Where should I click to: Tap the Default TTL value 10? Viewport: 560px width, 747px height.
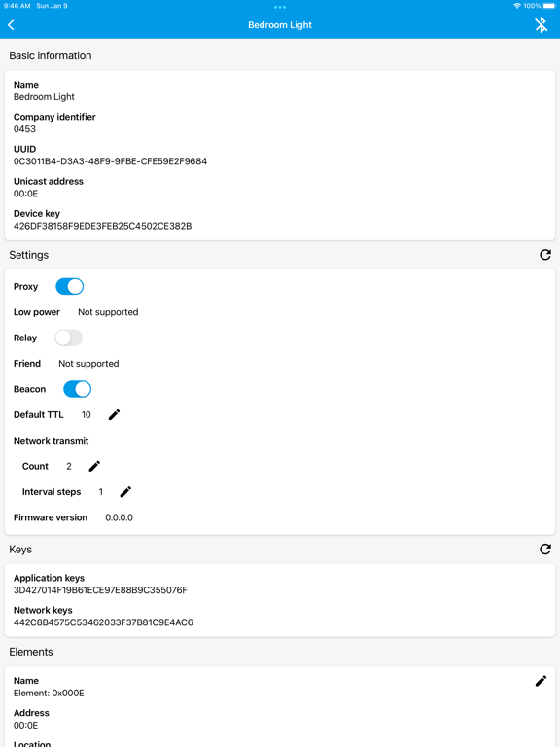[86, 415]
